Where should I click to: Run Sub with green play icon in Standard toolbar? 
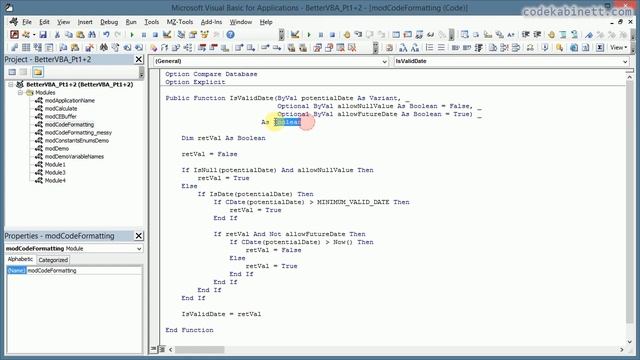[x=132, y=35]
